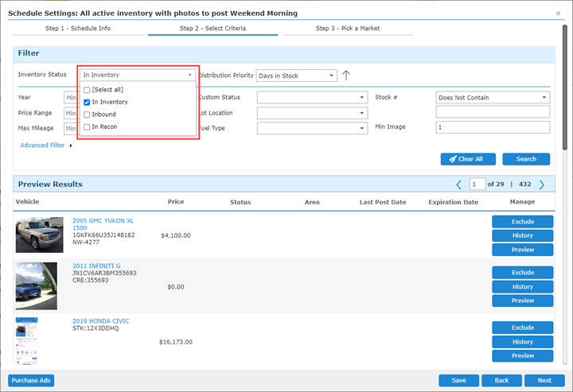This screenshot has width=573, height=392.
Task: Switch to Step 1 - Schedule Info tab
Action: click(x=78, y=29)
